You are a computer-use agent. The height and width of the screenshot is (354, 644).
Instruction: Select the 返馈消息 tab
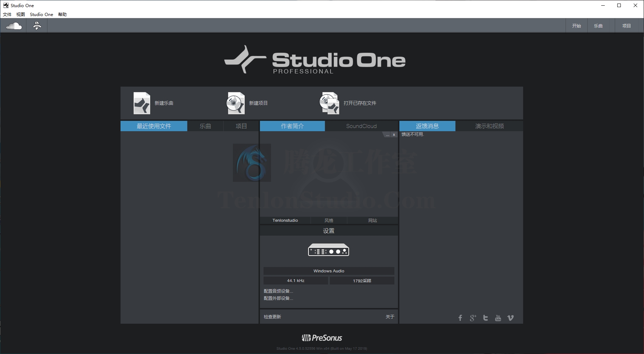(427, 126)
